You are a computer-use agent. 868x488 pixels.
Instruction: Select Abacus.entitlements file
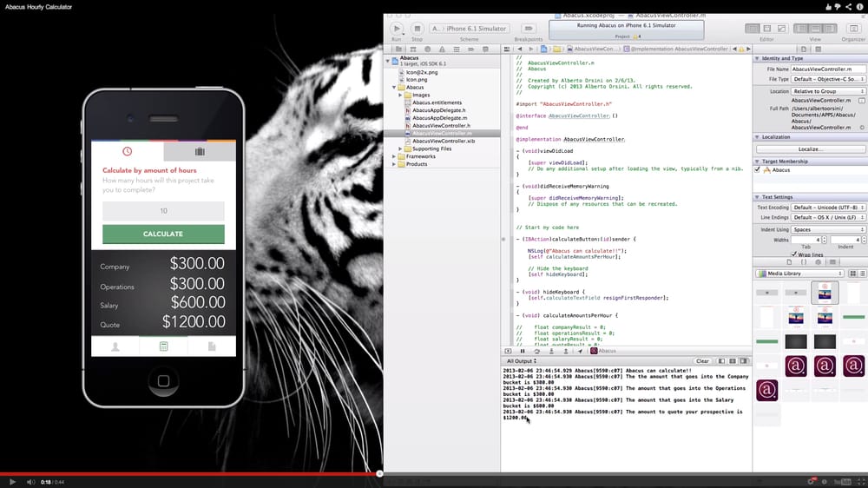click(x=437, y=102)
